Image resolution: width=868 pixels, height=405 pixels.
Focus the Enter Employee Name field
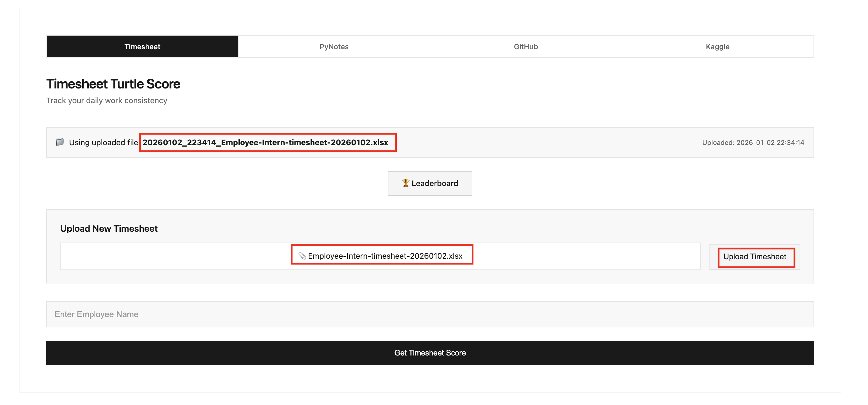point(430,314)
